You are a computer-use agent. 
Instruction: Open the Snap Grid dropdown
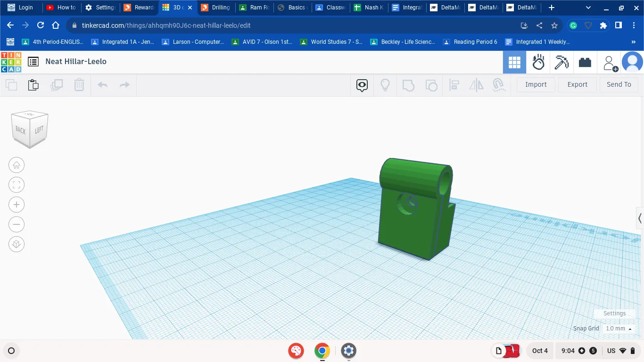click(618, 329)
